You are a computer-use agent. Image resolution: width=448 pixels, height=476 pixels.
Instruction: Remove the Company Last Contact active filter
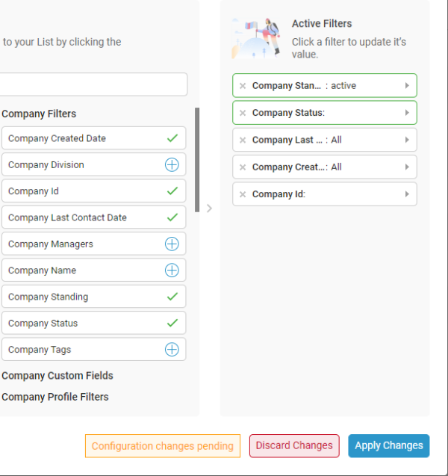pos(243,140)
